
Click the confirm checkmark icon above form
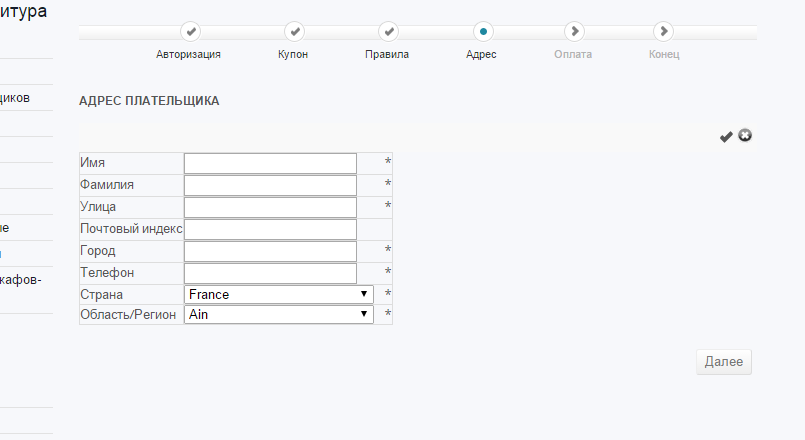click(726, 136)
